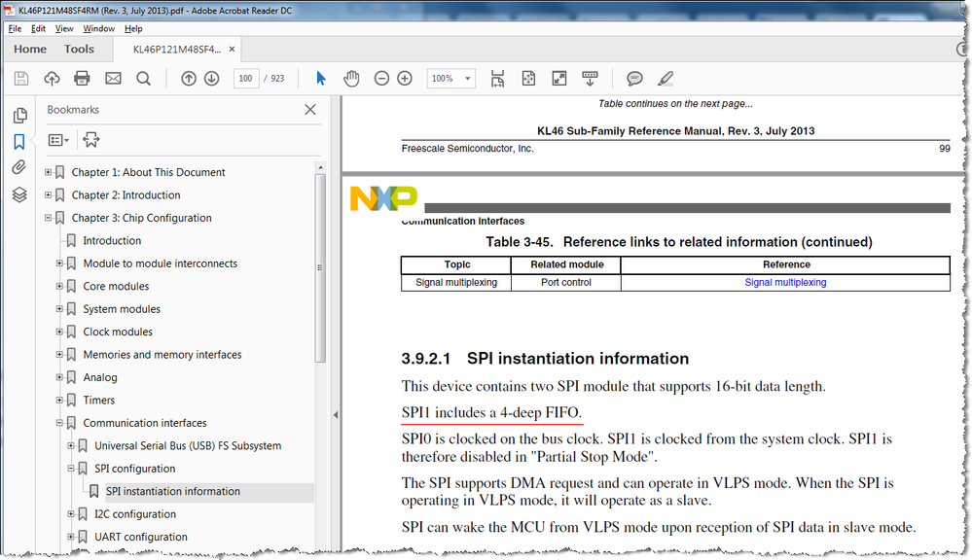This screenshot has width=972, height=560.
Task: Open the Find text search icon
Action: pyautogui.click(x=143, y=79)
